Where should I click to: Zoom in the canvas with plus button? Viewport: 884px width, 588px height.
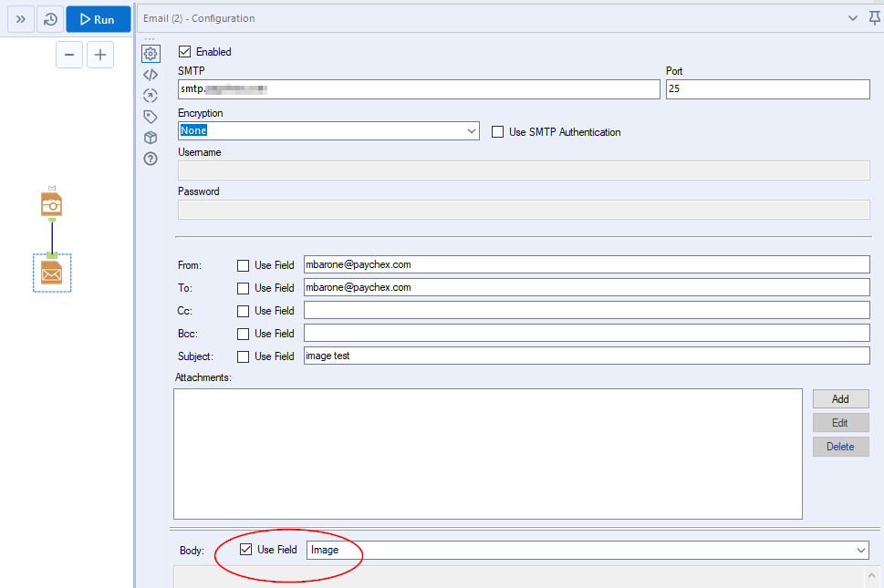[100, 55]
